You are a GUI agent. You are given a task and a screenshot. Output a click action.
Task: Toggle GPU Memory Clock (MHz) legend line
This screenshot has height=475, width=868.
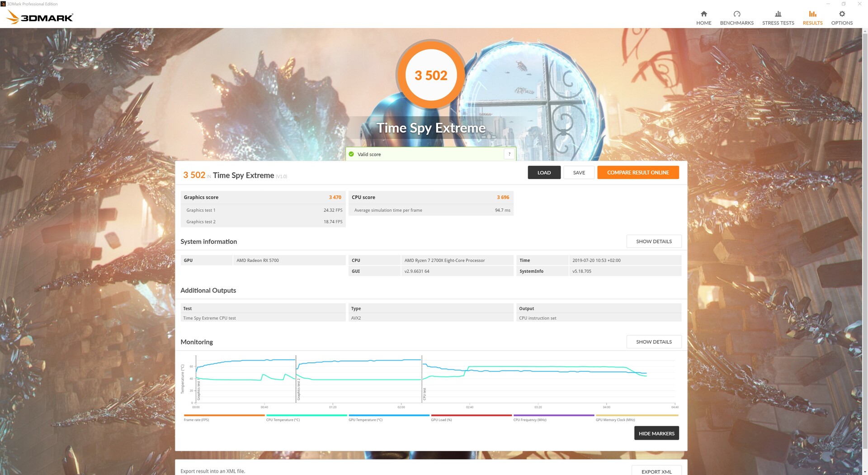[637, 415]
